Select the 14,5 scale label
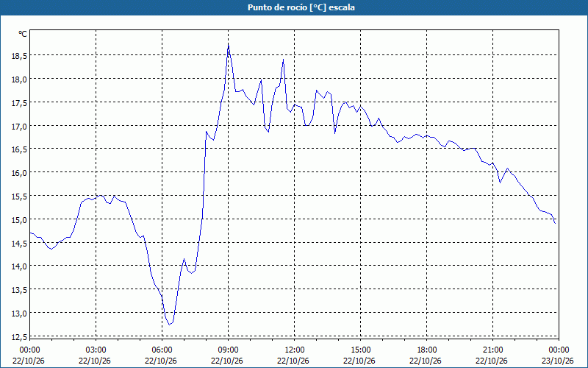This screenshot has height=368, width=588. (x=19, y=243)
